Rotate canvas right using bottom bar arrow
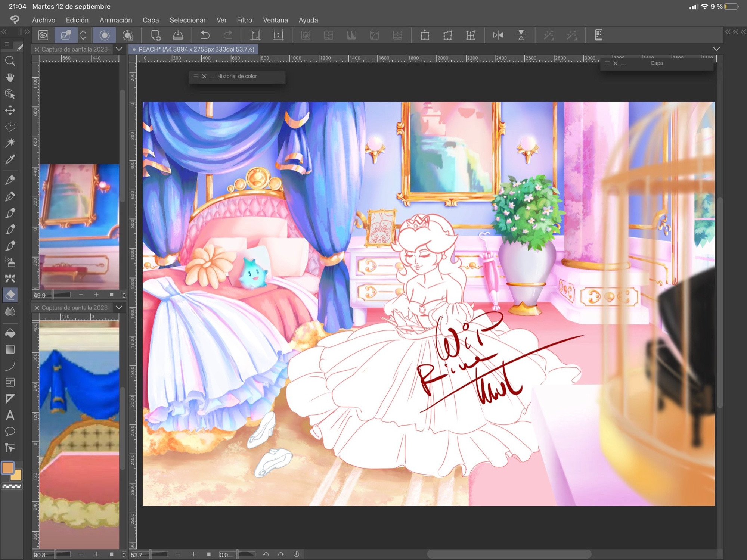Viewport: 747px width, 560px height. [281, 554]
